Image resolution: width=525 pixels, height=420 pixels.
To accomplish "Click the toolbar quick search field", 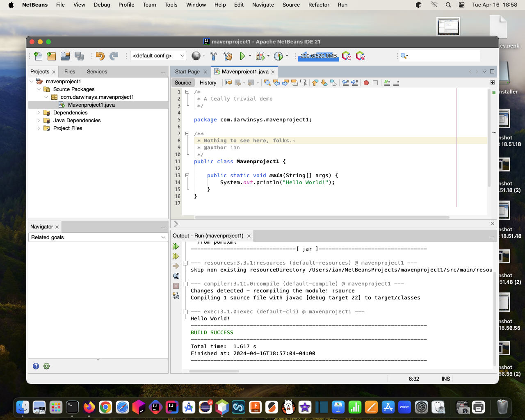I will pos(440,56).
